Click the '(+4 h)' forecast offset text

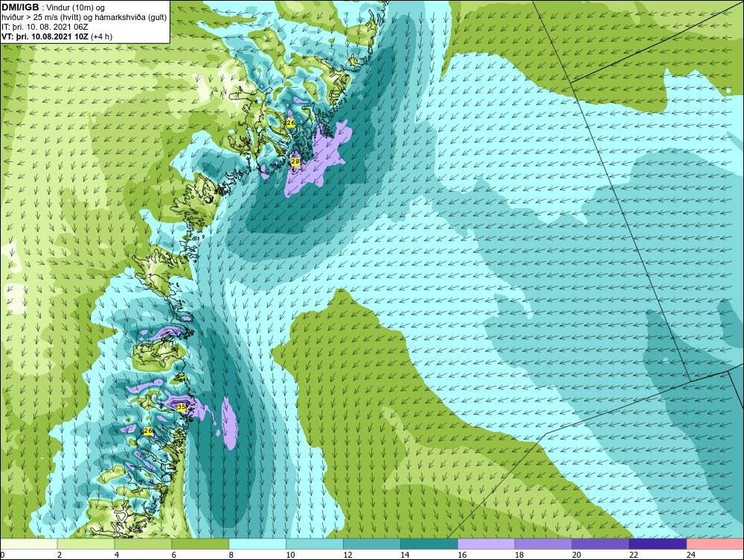101,36
